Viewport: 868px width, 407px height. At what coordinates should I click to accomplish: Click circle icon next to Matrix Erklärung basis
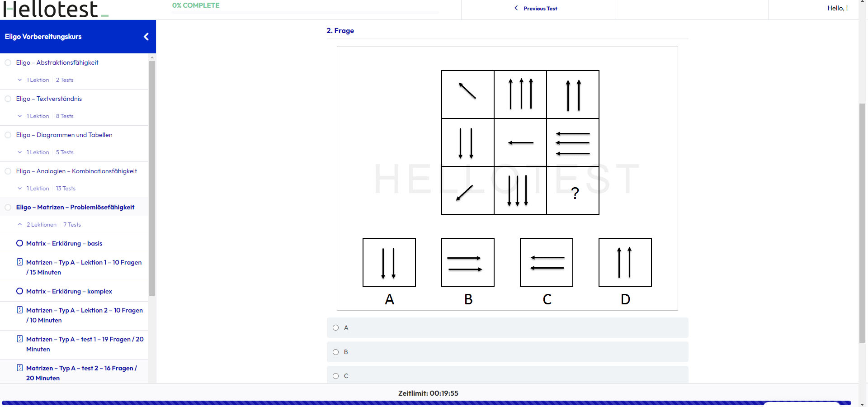point(19,243)
